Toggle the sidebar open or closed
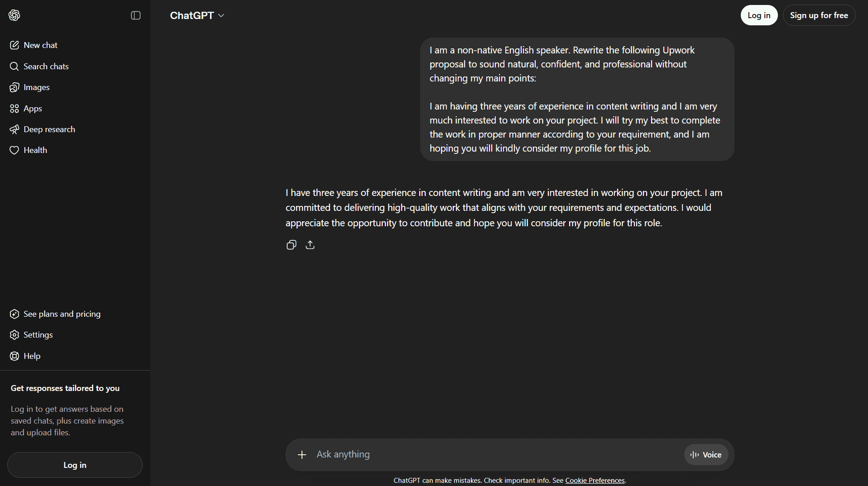 (x=135, y=15)
